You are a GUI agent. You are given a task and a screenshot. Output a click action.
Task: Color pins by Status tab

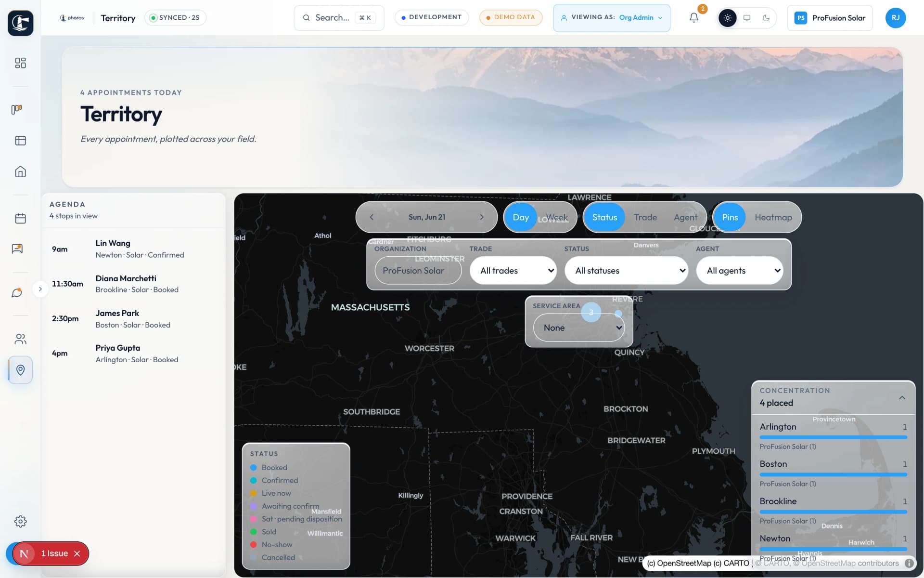604,217
